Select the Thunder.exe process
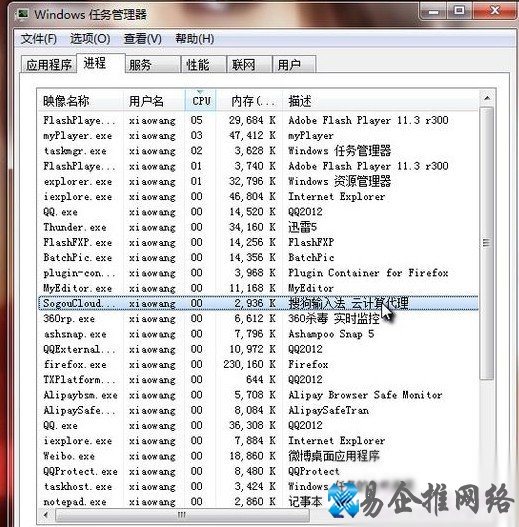Screen dimensions: 519x527 258,227
